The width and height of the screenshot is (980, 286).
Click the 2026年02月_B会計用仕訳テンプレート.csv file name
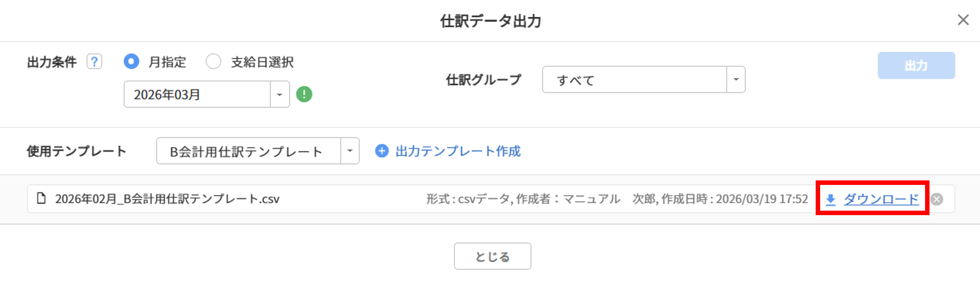coord(167,199)
